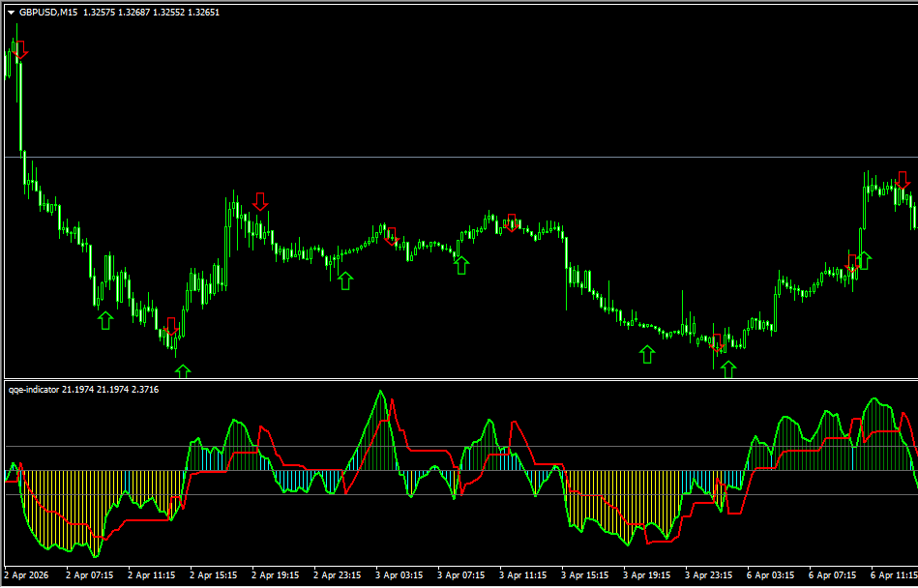
Task: Select the rightmost red sell arrow
Action: (903, 180)
